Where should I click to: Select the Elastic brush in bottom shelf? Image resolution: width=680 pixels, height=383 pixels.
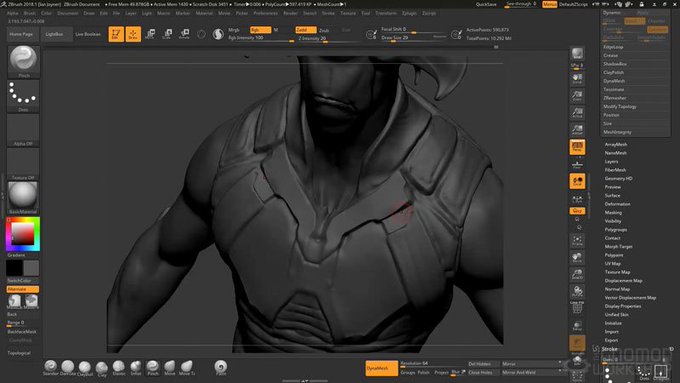[x=119, y=367]
